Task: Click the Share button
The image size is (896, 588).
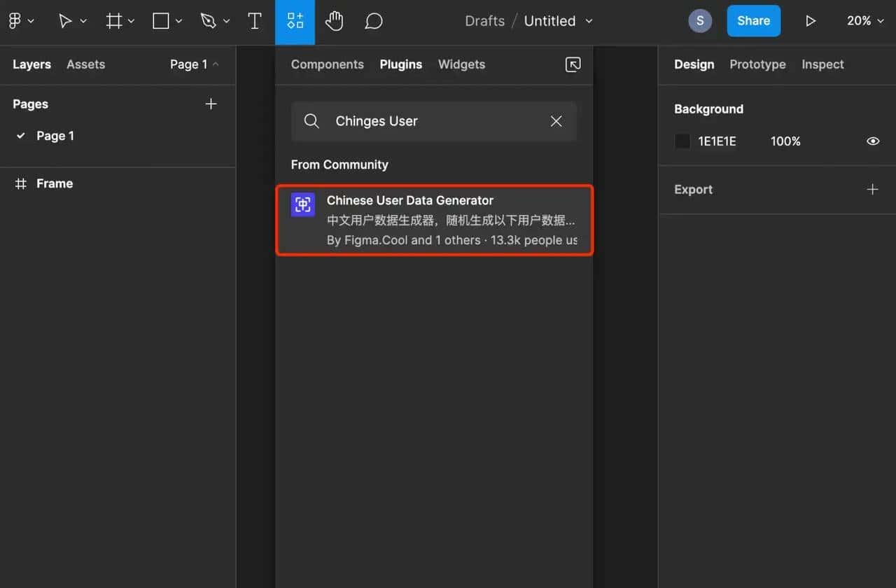Action: pos(753,21)
